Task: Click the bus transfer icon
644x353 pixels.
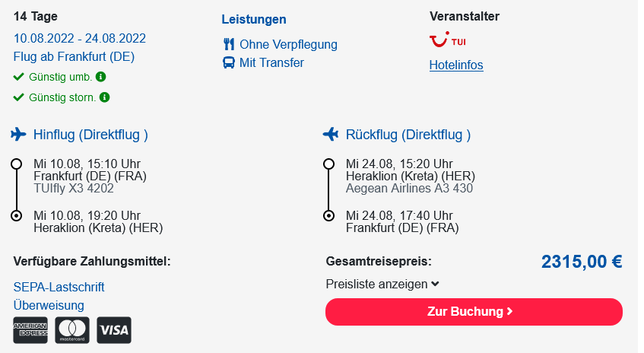Action: click(x=229, y=63)
